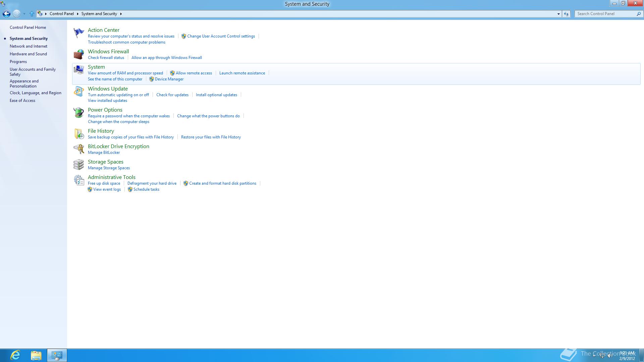Screen dimensions: 644x362
Task: Open the Device Manager link
Action: (x=169, y=79)
